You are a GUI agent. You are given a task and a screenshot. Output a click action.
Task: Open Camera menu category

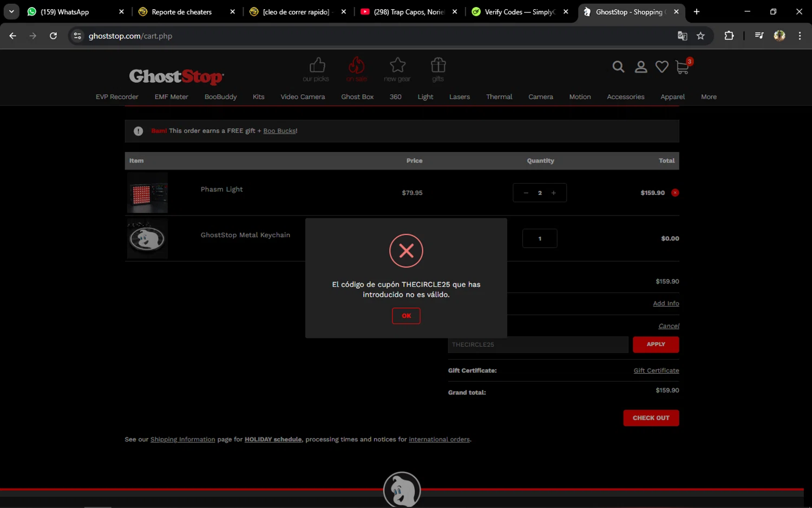point(541,97)
